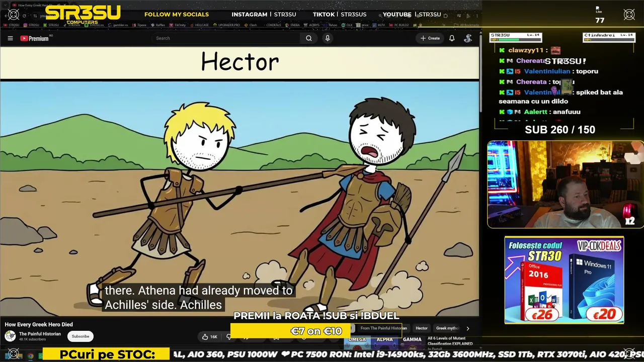The width and height of the screenshot is (644, 362).
Task: Expand the All Bookmarks folder
Action: coord(467,25)
